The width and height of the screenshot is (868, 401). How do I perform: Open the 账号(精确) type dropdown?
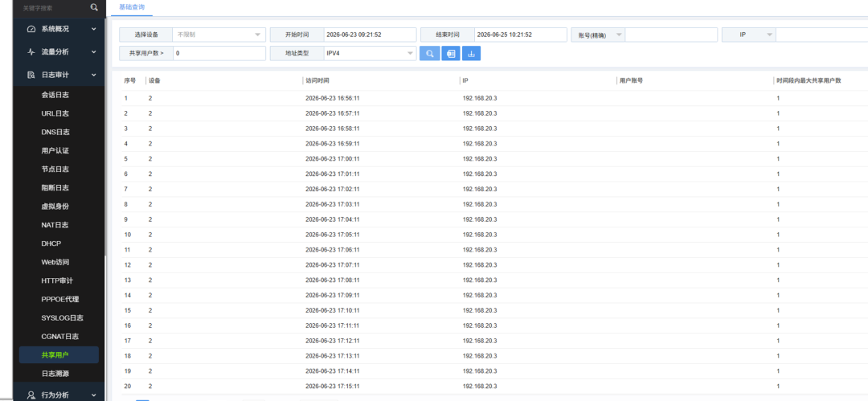tap(598, 35)
